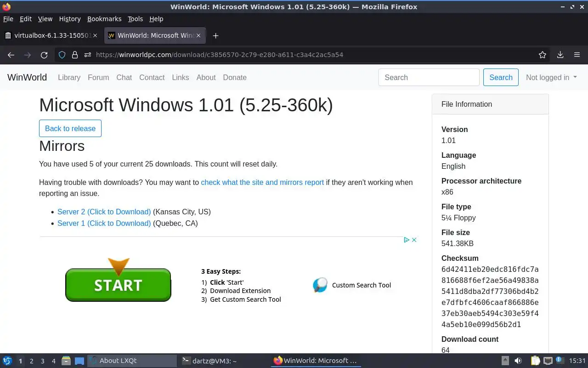Open the Edit menu
588x368 pixels.
coord(26,19)
